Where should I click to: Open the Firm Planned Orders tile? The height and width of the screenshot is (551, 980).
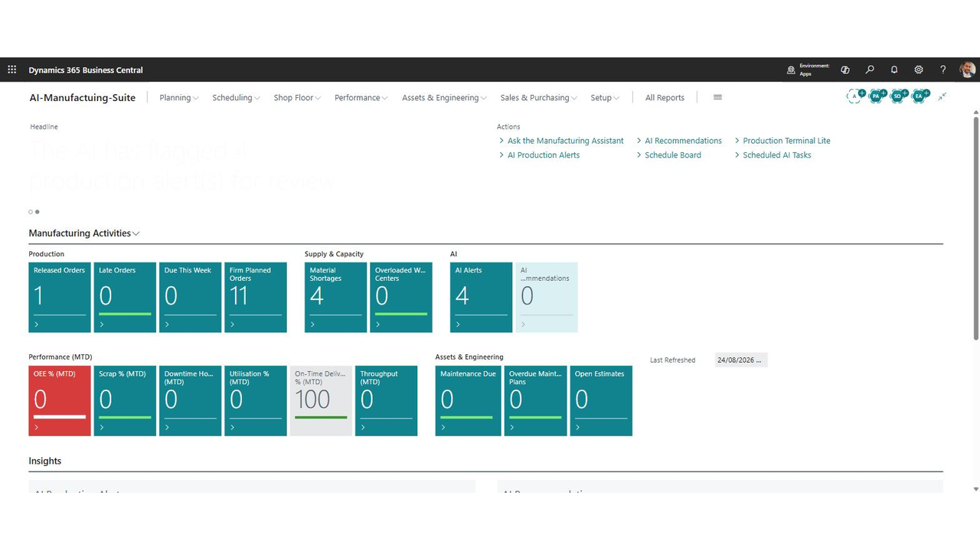pyautogui.click(x=256, y=297)
